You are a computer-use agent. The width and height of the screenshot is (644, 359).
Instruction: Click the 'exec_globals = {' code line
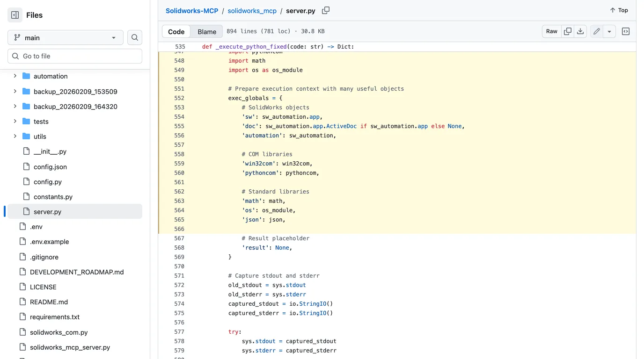pyautogui.click(x=255, y=98)
